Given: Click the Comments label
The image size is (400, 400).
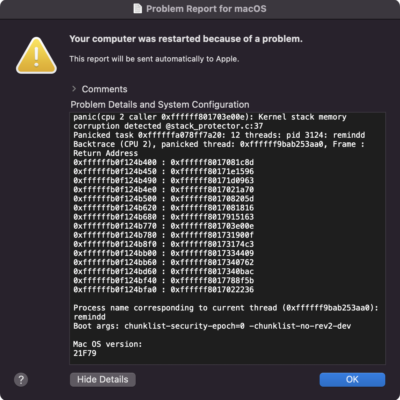Looking at the screenshot, I should pyautogui.click(x=104, y=89).
